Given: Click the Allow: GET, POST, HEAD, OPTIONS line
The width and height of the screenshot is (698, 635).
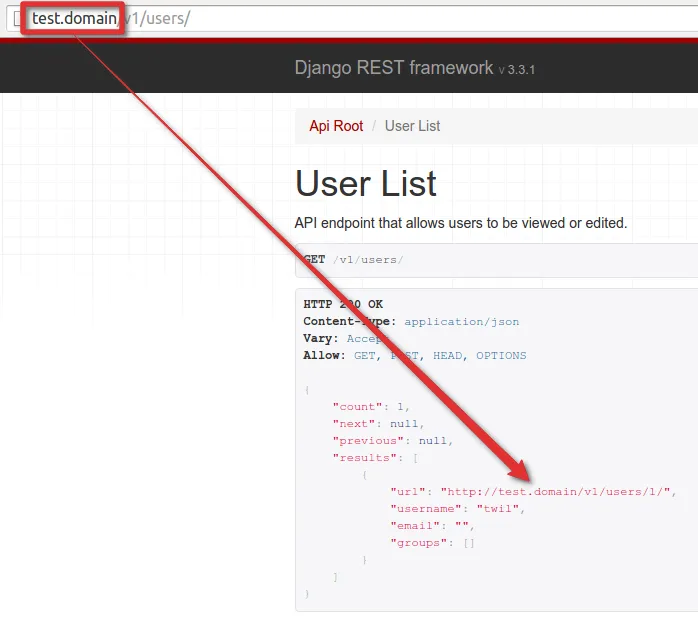Looking at the screenshot, I should click(414, 355).
